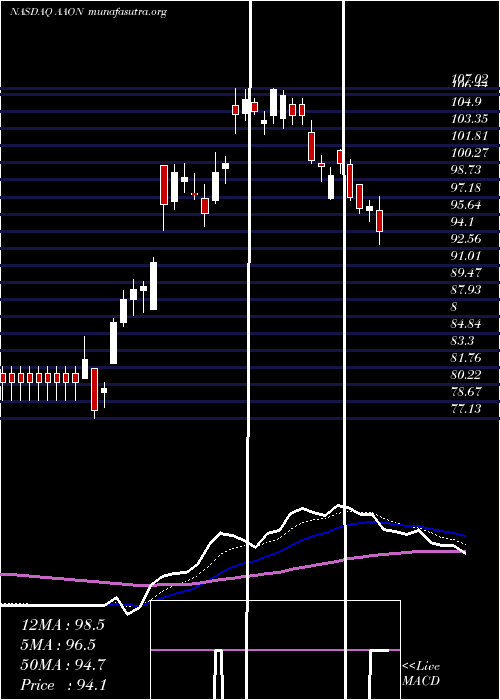Click the 84.84 price axis label

[x=467, y=324]
